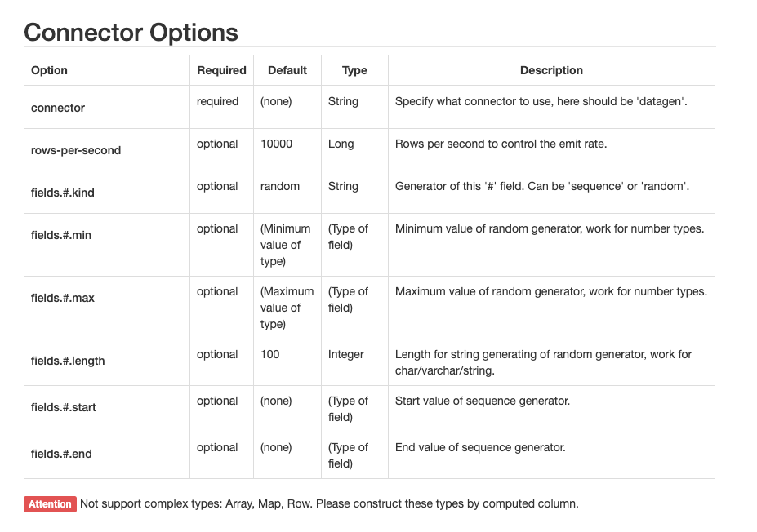757x532 pixels.
Task: Select the Integer type cell
Action: (x=346, y=354)
